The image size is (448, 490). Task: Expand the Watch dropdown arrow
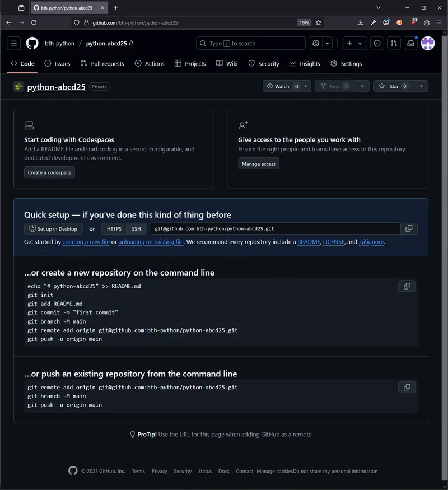(306, 86)
